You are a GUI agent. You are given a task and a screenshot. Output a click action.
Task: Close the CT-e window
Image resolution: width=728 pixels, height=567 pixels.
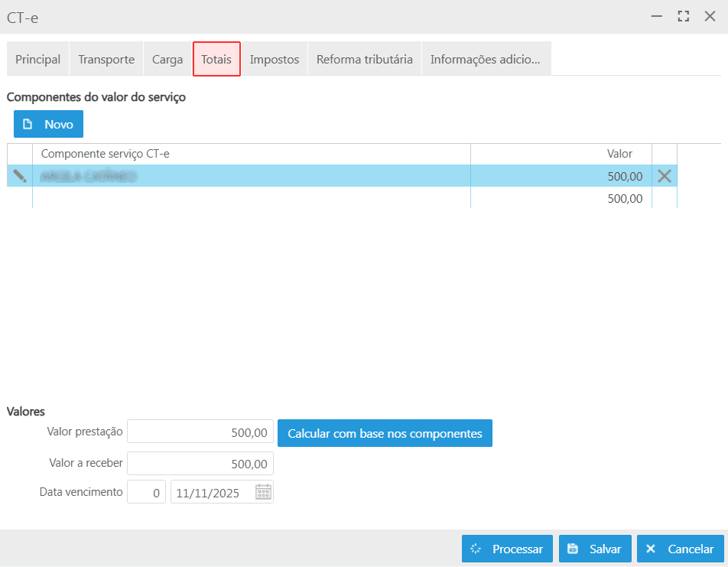pos(710,16)
